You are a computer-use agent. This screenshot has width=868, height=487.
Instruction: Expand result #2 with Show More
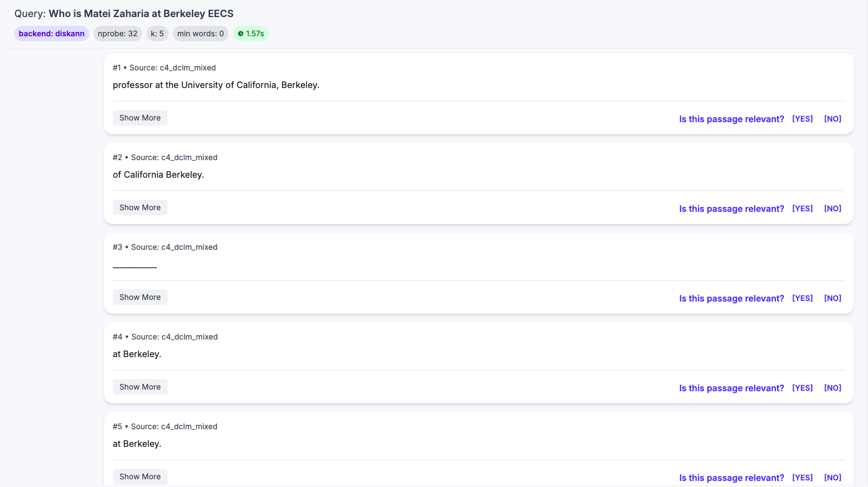pos(140,207)
